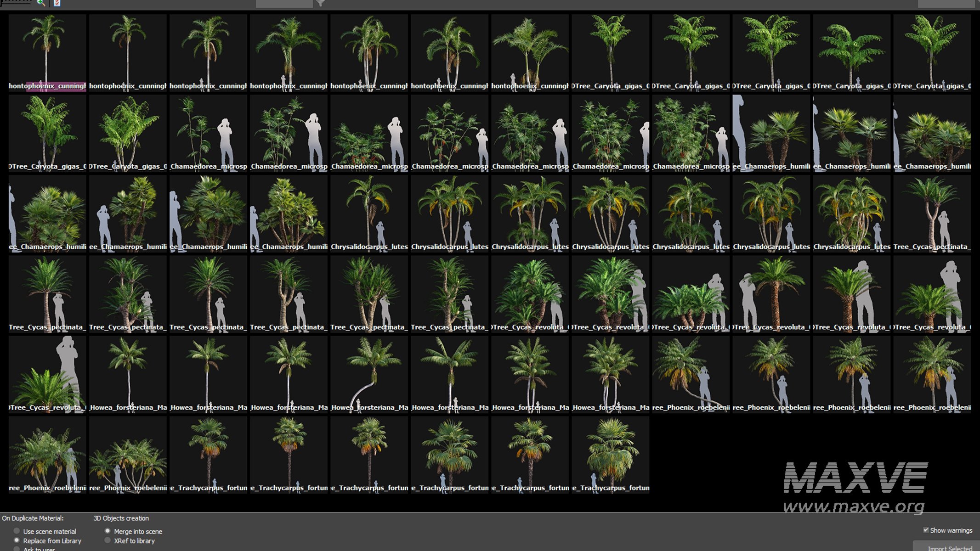
Task: Click the top-right toolbar button
Action: pos(946,4)
